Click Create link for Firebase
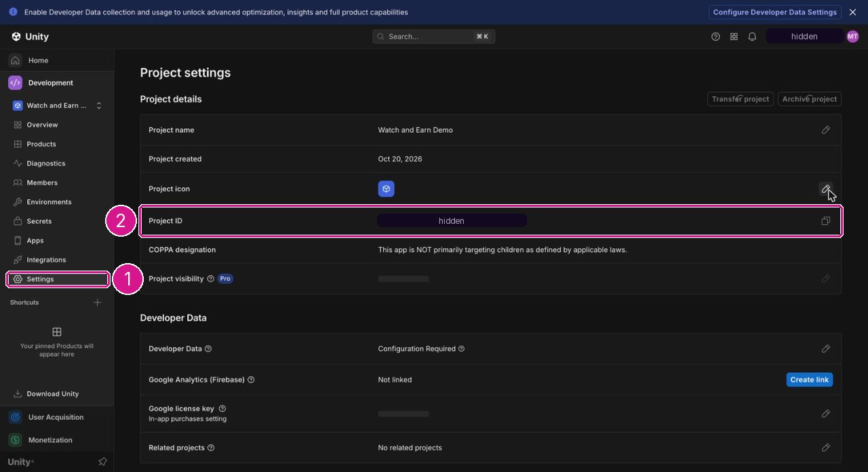The width and height of the screenshot is (868, 472). click(810, 380)
